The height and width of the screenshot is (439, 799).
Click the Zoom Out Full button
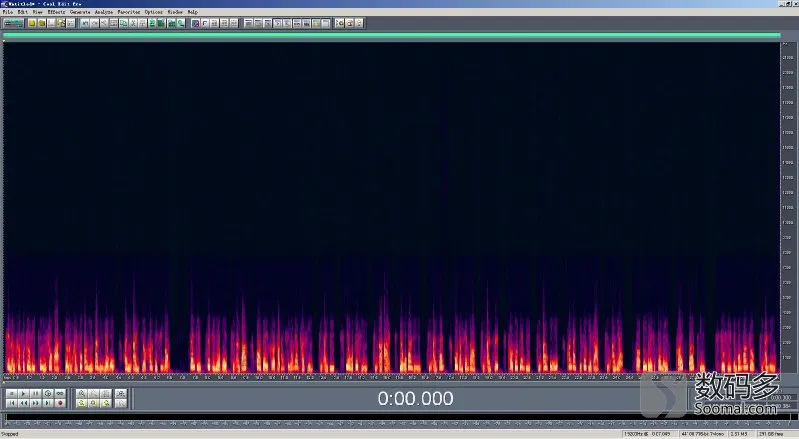tap(106, 394)
